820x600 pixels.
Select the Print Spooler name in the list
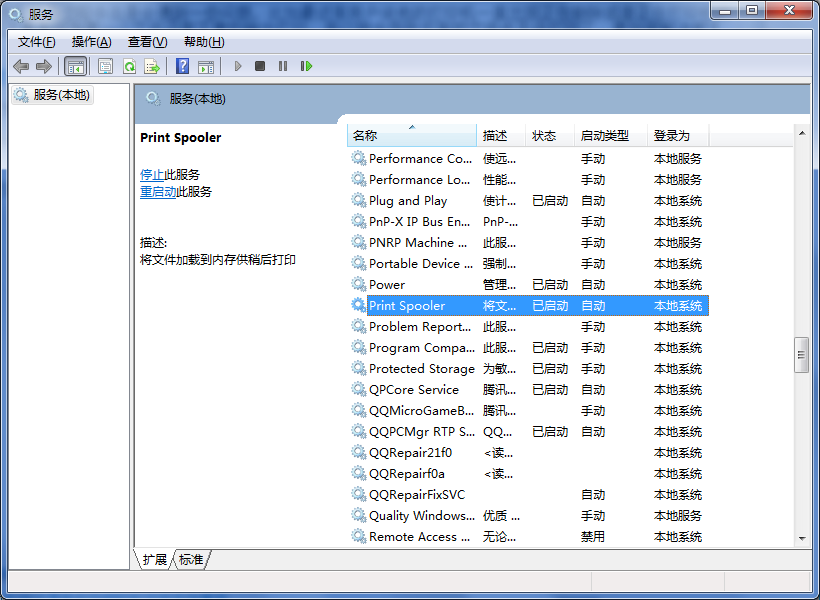pos(407,305)
